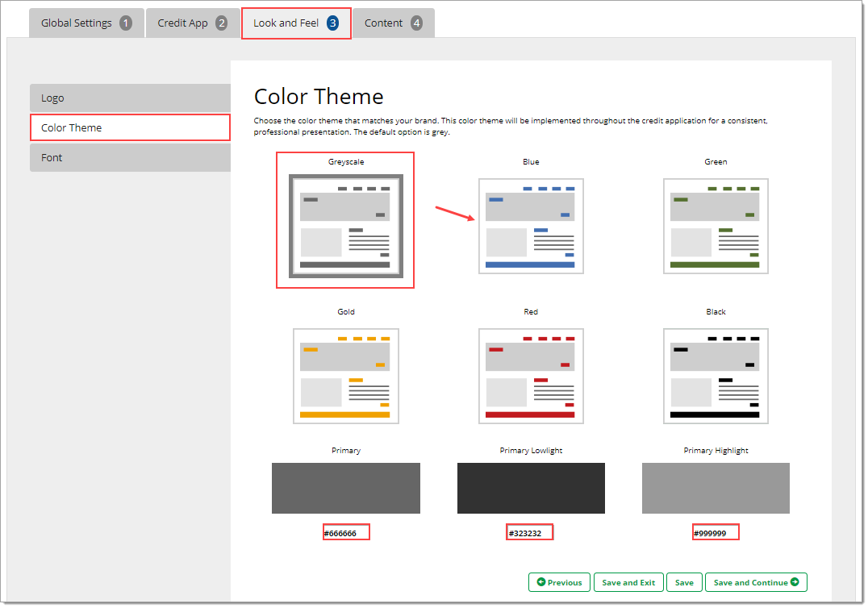Screen dimensions: 868x608
Task: Click the Green theme label
Action: pyautogui.click(x=716, y=161)
